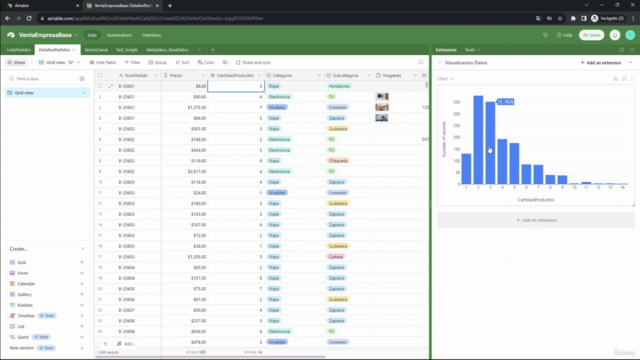Open the Tools menu
This screenshot has width=640, height=360.
[x=472, y=50]
